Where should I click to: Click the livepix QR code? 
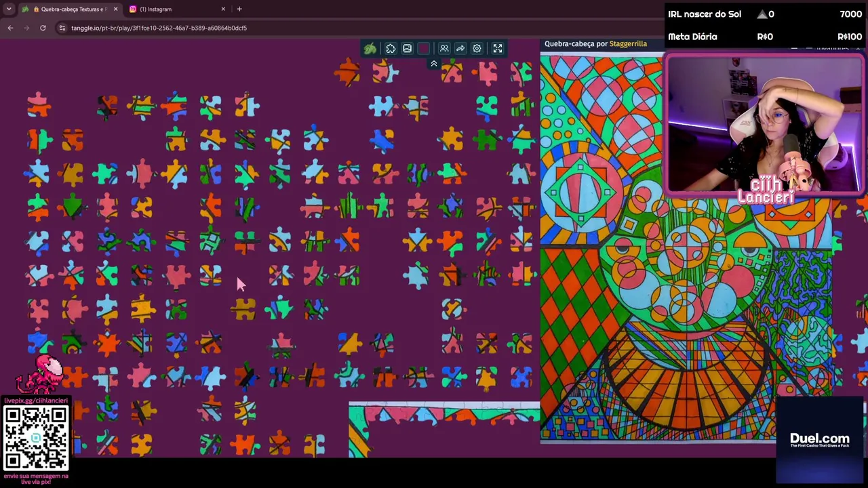pos(36,439)
